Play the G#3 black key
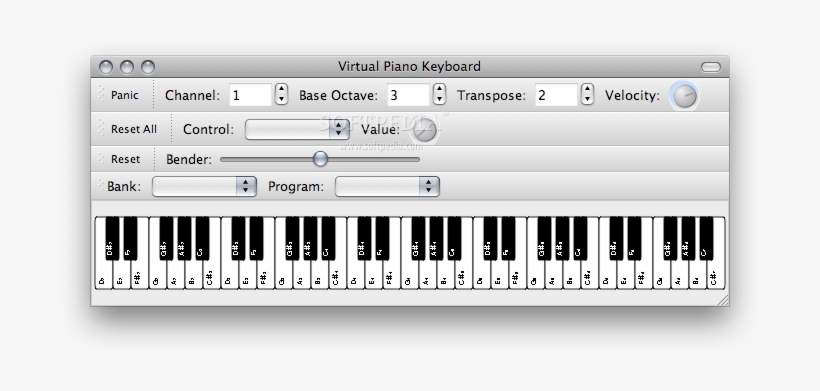This screenshot has width=820, height=391. 292,238
